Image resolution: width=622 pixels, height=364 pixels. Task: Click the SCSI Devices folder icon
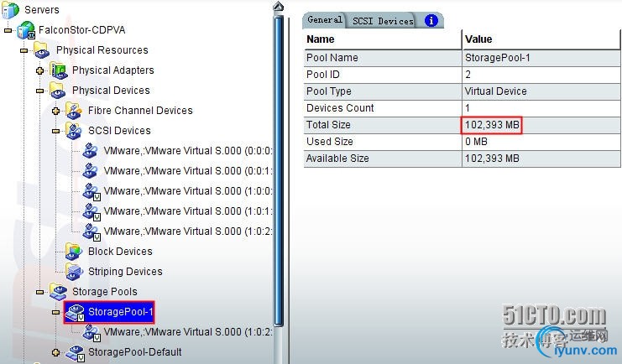[x=74, y=131]
